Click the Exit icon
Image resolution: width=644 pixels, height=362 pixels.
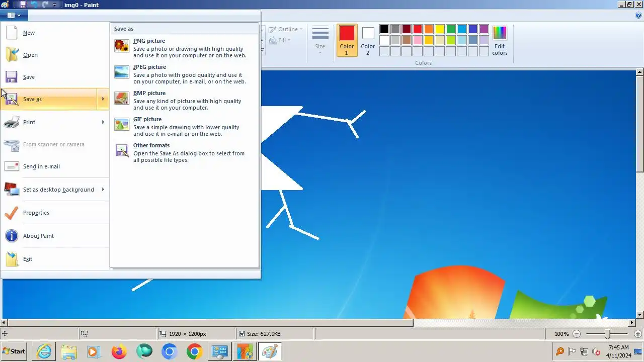12,259
